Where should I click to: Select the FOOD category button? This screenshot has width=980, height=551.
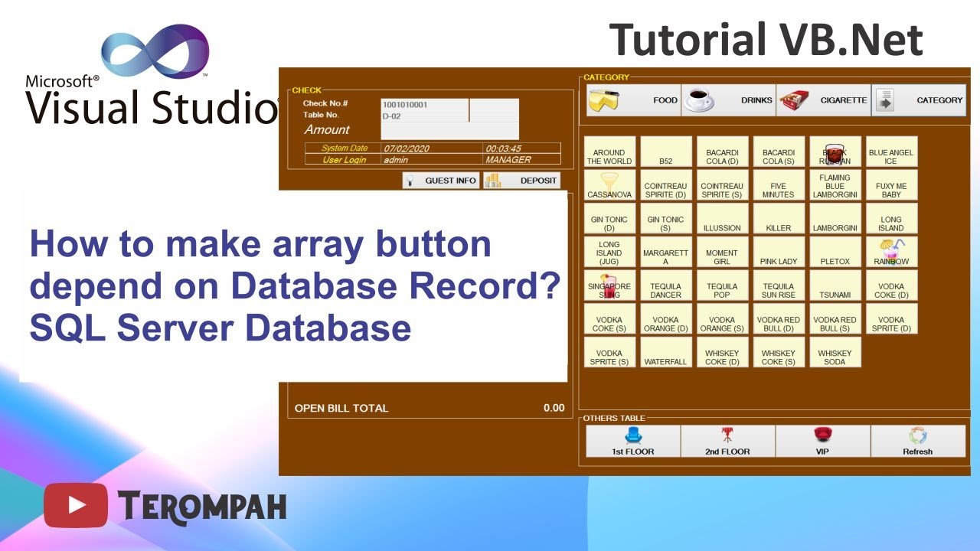[634, 100]
